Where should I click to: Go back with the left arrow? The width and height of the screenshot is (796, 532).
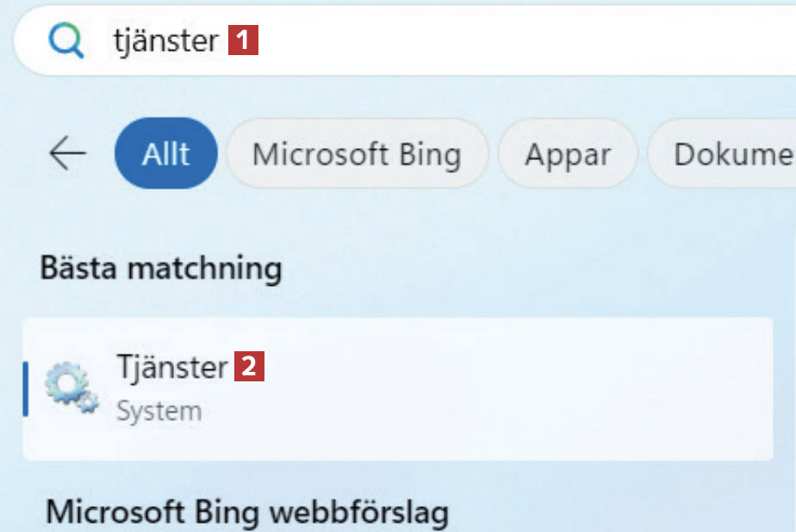[67, 154]
